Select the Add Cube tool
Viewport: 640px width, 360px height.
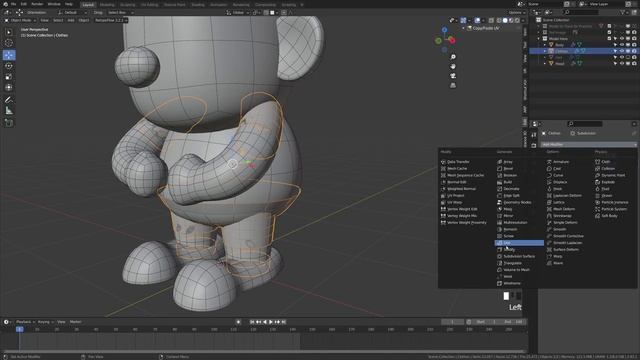(x=9, y=123)
